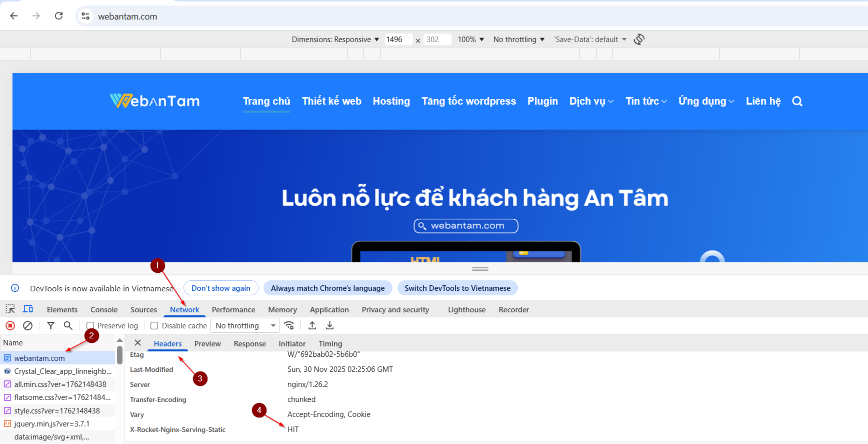Click the export HAR download icon
This screenshot has height=444, width=868.
[x=329, y=326]
